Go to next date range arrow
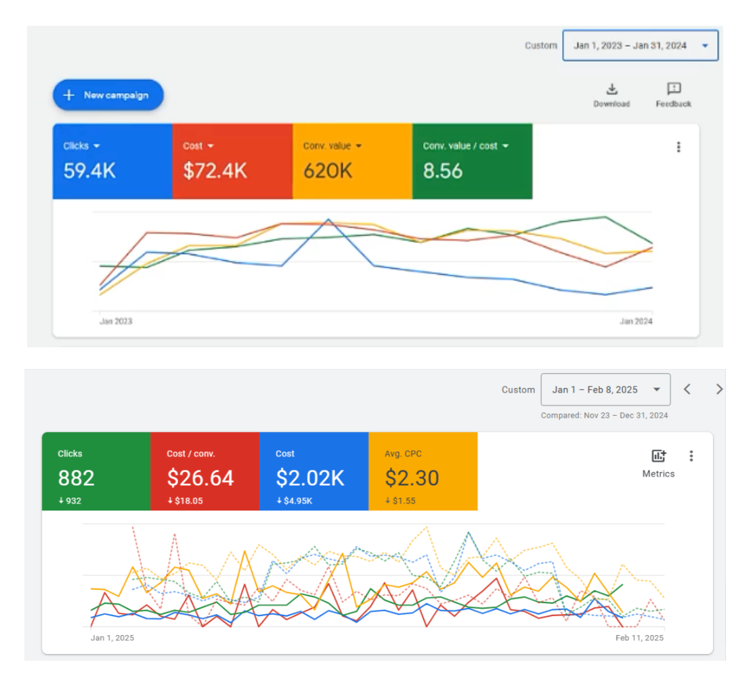749x700 pixels. click(x=719, y=389)
